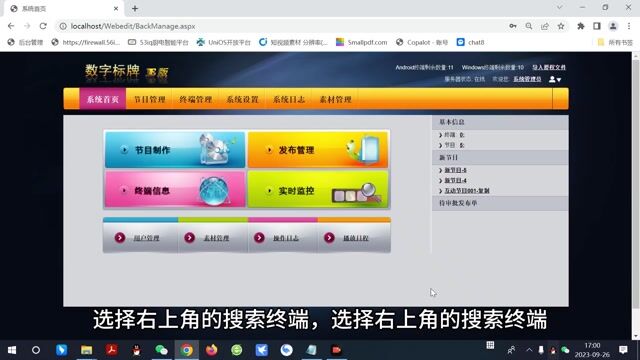The height and width of the screenshot is (360, 640).
Task: Click the magnifier icon on 实时监控
Action: coord(368,189)
